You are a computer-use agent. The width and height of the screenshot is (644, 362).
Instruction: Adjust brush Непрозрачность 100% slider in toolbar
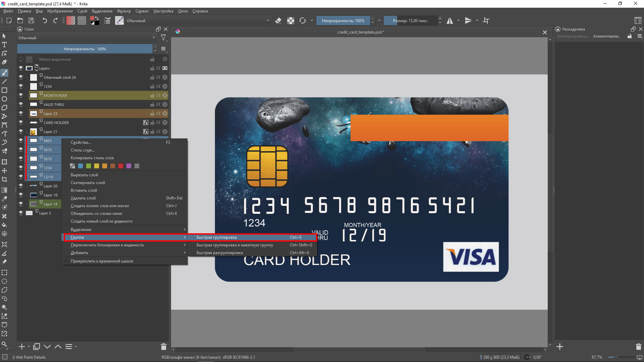343,21
